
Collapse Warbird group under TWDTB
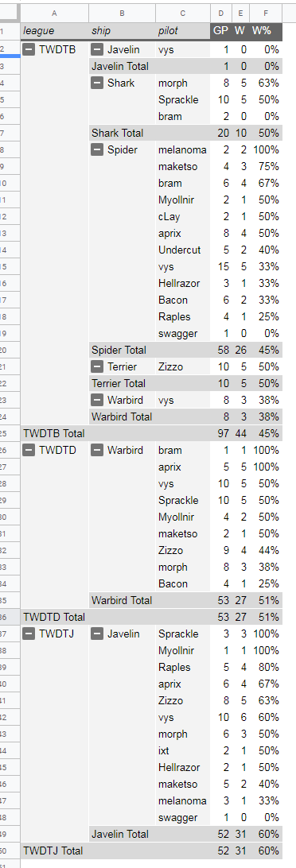(x=97, y=400)
